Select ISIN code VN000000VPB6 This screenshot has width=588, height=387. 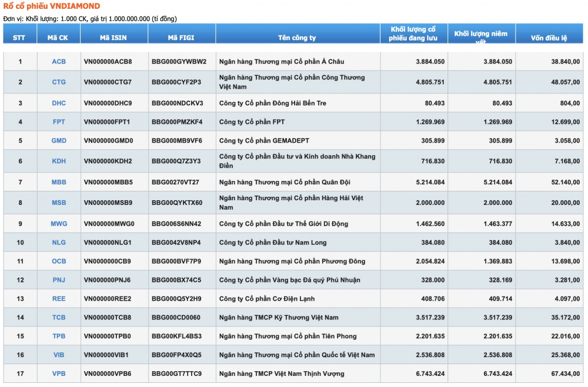108,373
